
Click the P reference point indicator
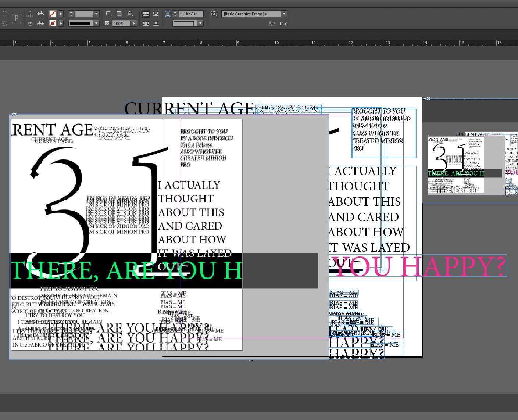pyautogui.click(x=16, y=18)
